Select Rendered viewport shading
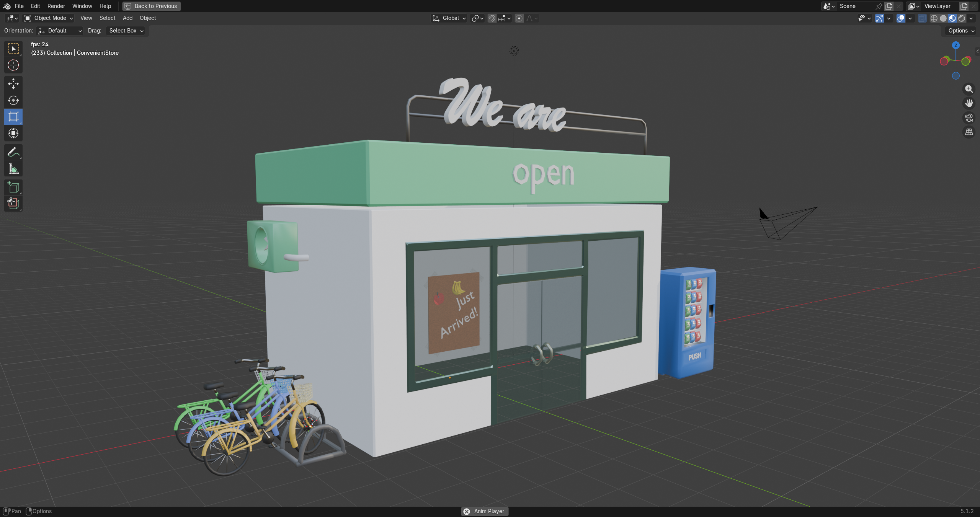This screenshot has height=517, width=980. (962, 18)
